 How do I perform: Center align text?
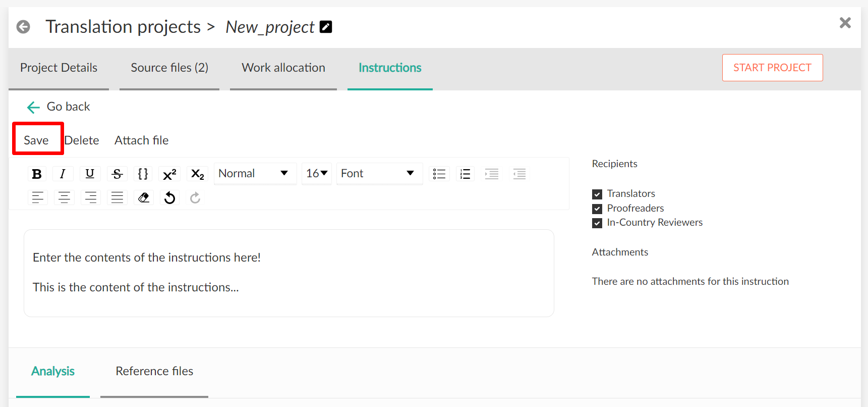tap(64, 197)
